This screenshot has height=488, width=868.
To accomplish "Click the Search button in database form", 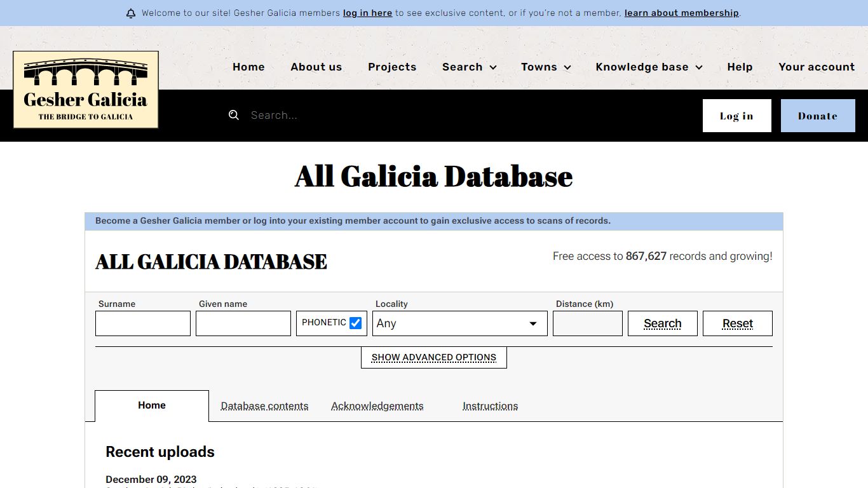I will coord(663,323).
